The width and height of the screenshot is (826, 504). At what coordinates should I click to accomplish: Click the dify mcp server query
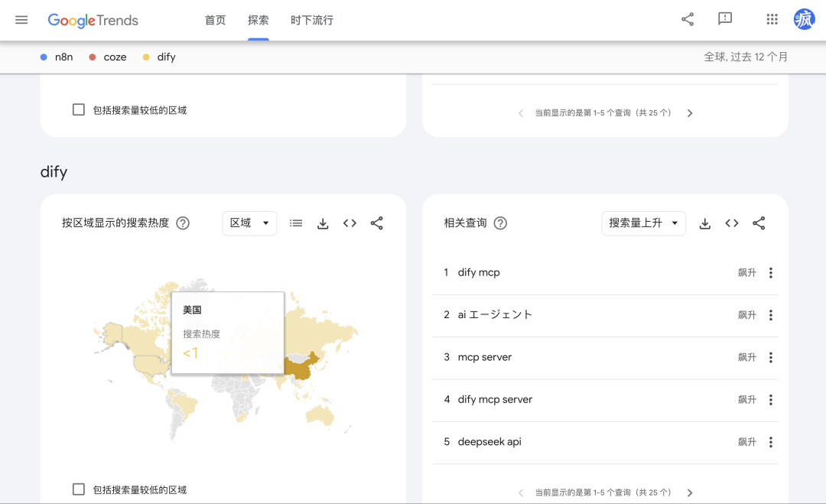495,399
